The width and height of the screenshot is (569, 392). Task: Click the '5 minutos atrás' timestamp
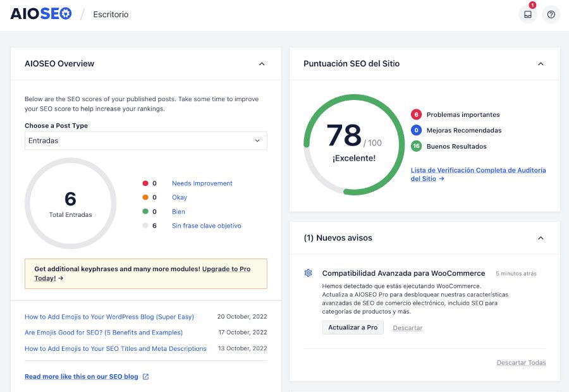(x=516, y=274)
